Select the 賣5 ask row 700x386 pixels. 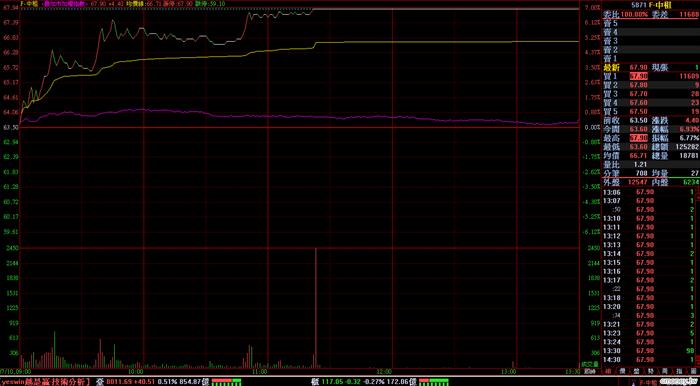(x=650, y=23)
